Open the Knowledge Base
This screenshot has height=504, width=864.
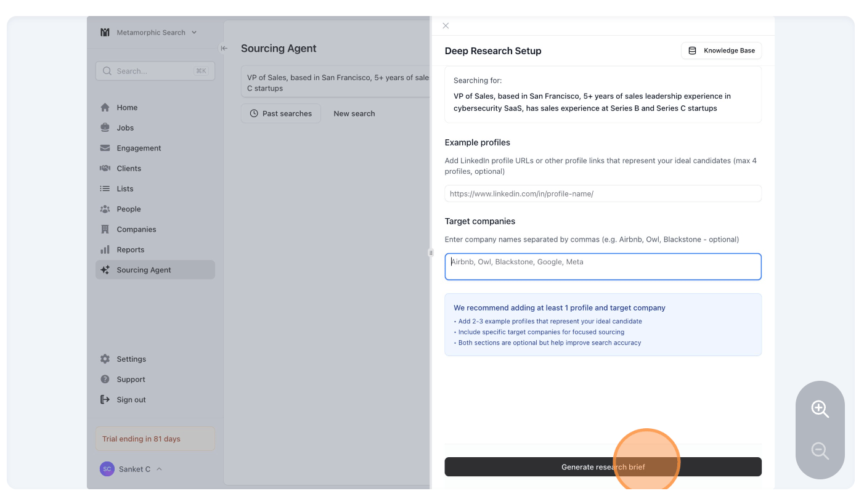tap(721, 51)
